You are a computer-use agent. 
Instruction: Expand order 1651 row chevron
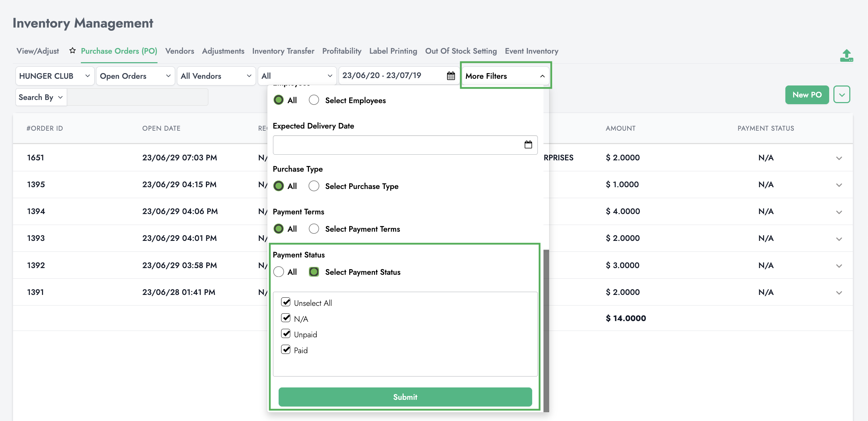[x=839, y=158]
